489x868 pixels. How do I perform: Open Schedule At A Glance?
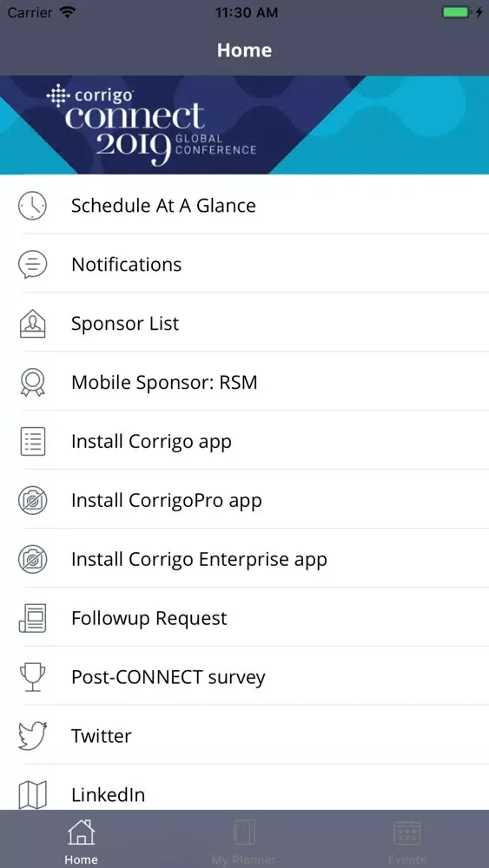point(244,206)
